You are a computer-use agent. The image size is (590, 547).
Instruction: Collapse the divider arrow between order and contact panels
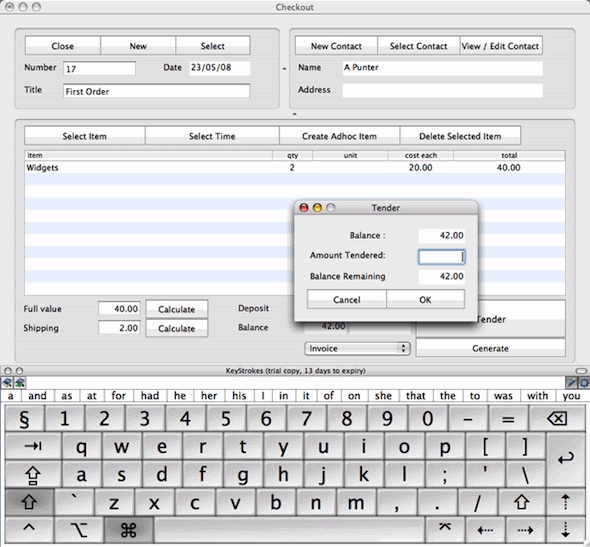[284, 68]
